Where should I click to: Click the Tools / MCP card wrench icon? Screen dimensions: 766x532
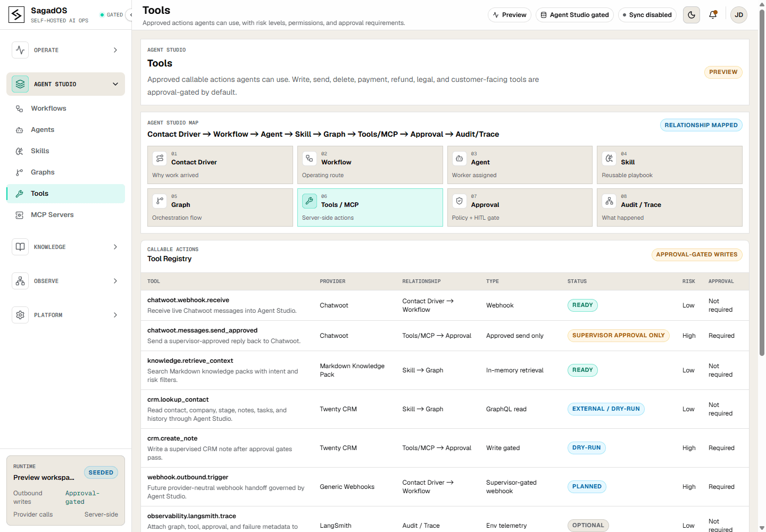(x=310, y=201)
